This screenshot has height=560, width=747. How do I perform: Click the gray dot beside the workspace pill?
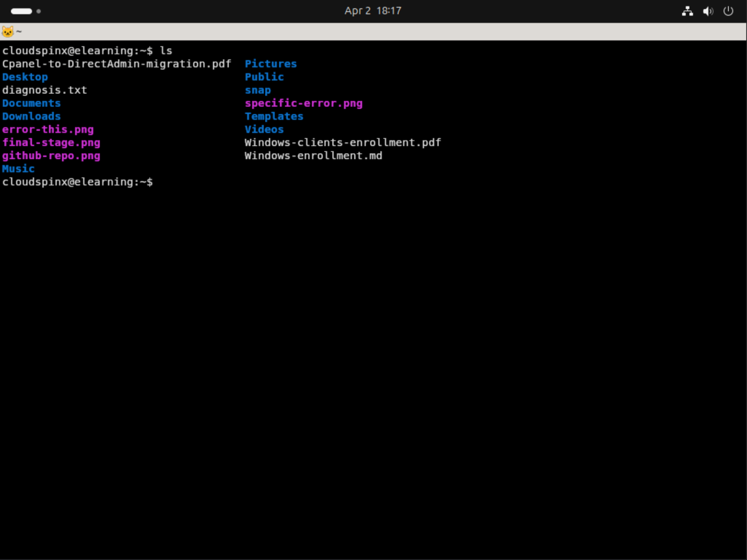click(39, 11)
